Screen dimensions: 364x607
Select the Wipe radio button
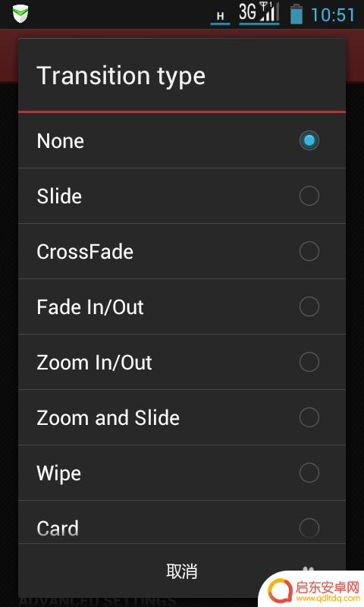tap(309, 473)
